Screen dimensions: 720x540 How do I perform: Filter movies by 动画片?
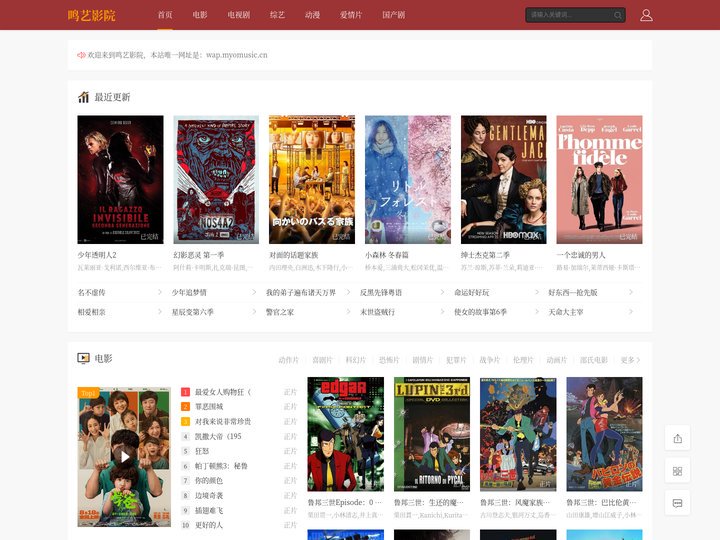557,360
